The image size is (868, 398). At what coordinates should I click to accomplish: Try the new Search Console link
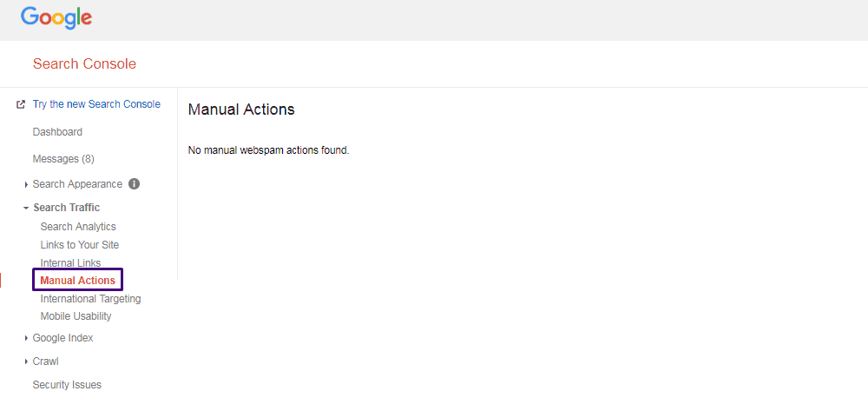(97, 104)
